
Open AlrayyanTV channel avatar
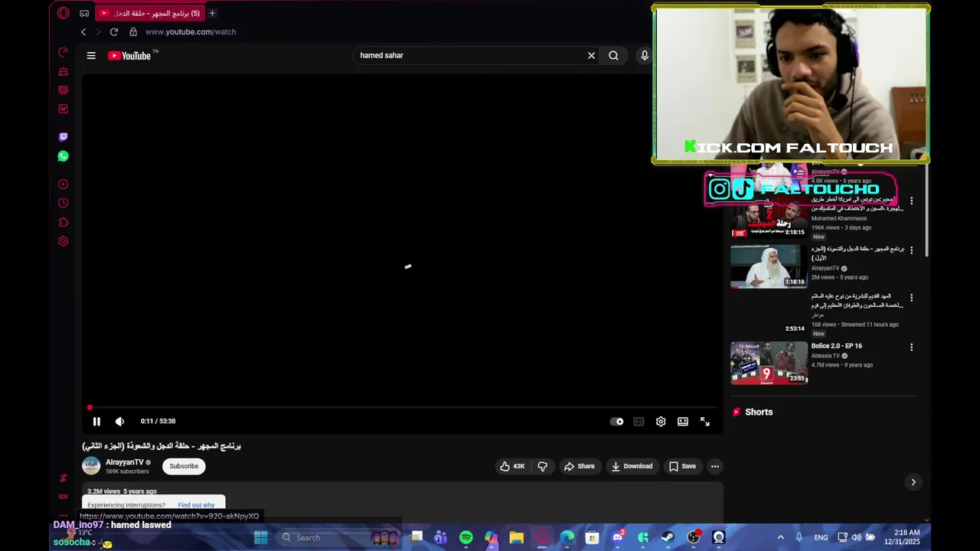point(91,466)
